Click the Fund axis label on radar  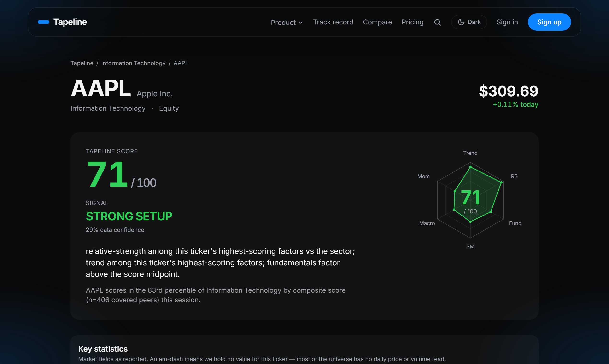pos(515,223)
